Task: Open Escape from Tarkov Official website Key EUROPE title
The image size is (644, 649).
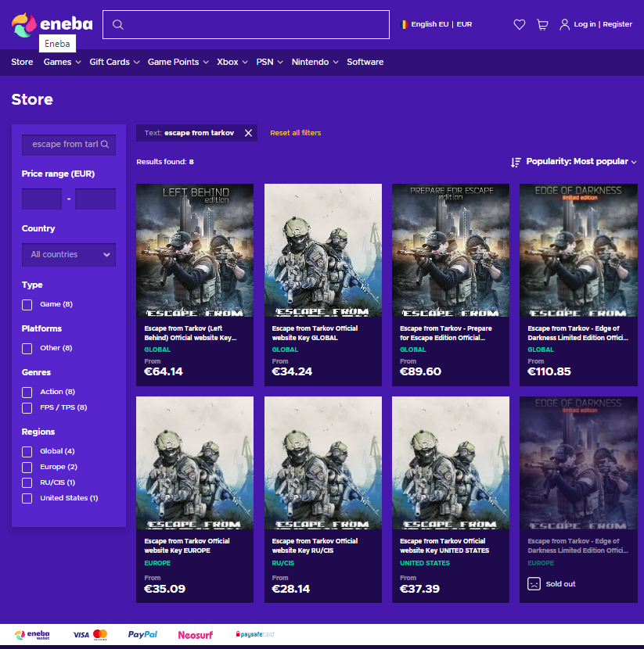Action: (x=187, y=546)
